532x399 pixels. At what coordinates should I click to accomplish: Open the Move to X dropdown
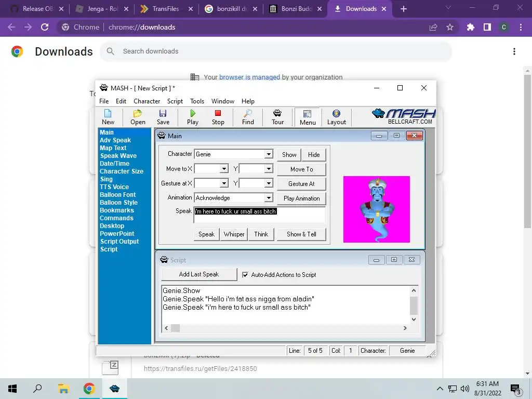click(224, 169)
